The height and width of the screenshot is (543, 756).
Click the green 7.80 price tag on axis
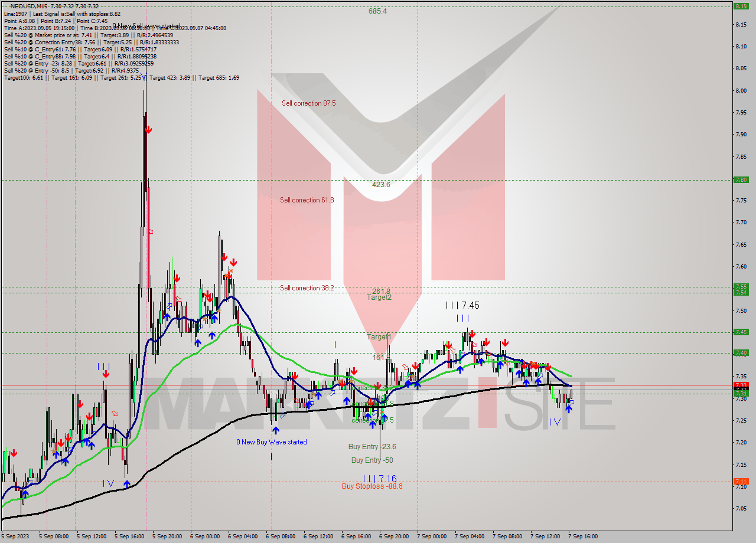point(741,180)
